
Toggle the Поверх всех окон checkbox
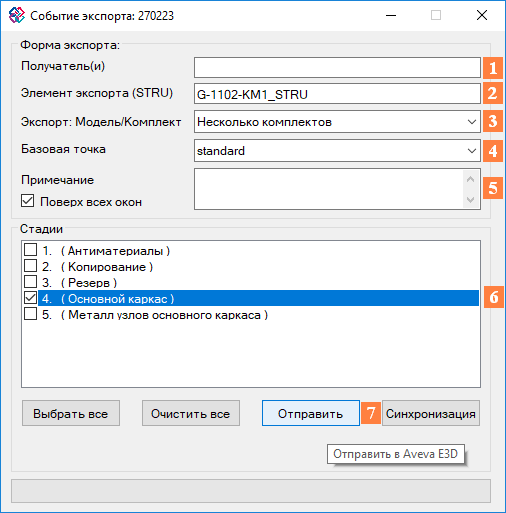point(27,201)
